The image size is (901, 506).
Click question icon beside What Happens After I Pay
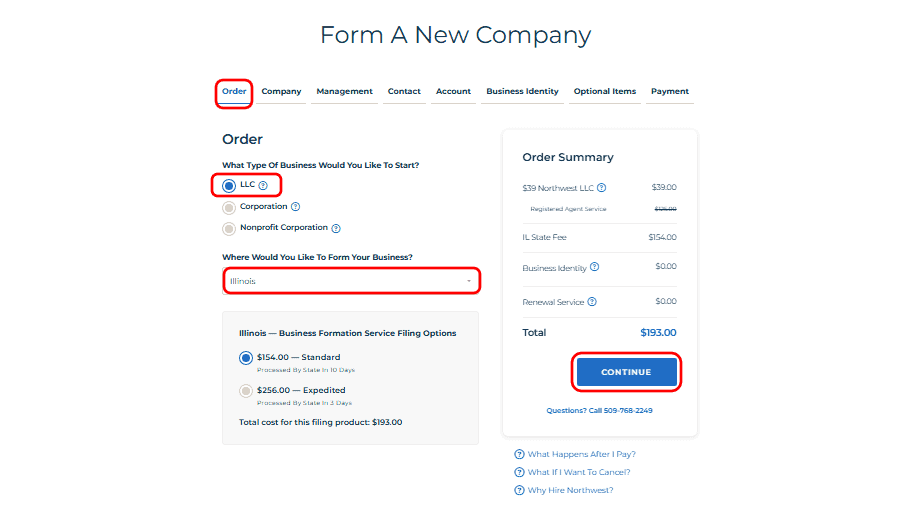[519, 454]
